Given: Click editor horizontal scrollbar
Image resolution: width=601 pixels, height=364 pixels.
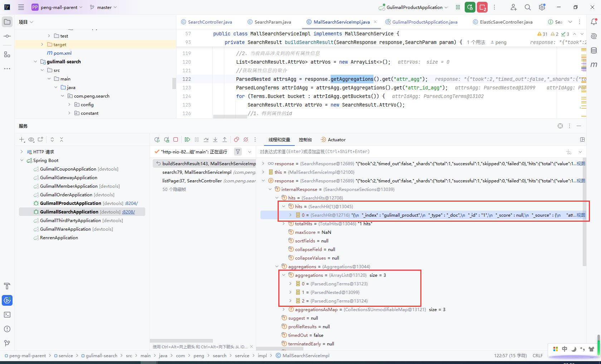Looking at the screenshot, I should [230, 117].
